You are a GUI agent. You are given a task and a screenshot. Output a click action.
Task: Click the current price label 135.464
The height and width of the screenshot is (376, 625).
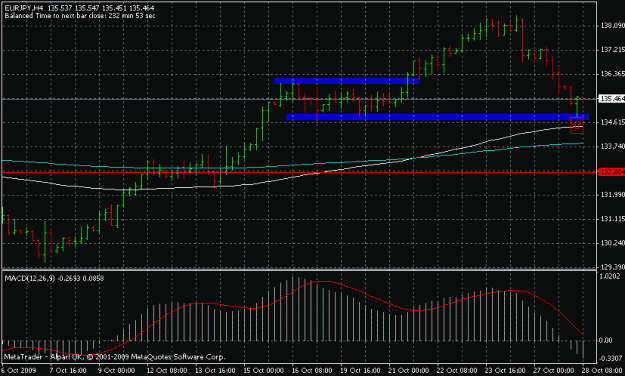(x=612, y=98)
